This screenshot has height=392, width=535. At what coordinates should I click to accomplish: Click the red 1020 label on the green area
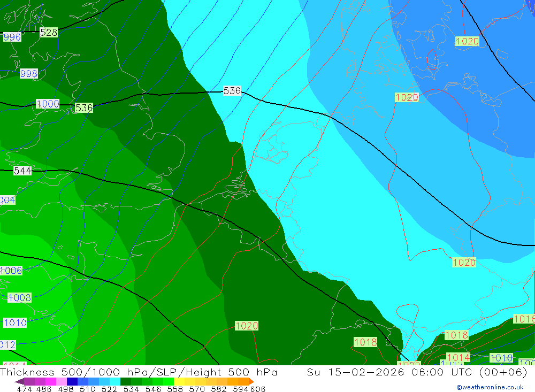click(x=246, y=326)
